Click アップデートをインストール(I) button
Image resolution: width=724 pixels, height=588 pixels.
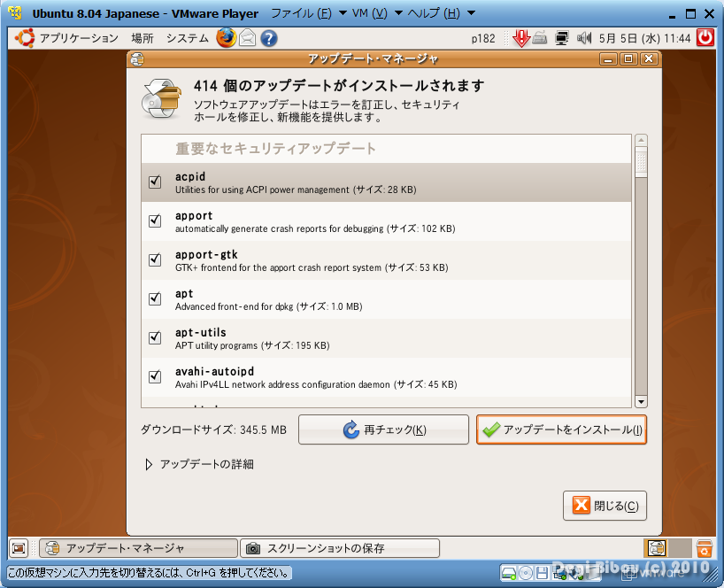(561, 429)
